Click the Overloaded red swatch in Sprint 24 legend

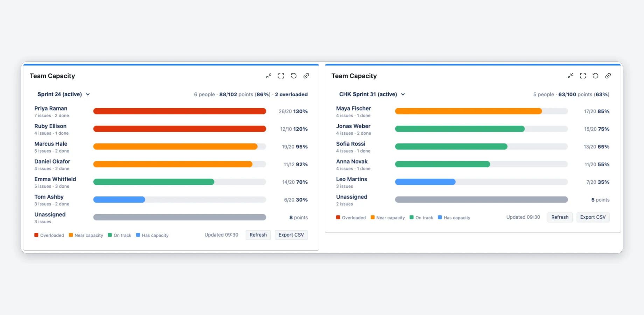(x=36, y=235)
